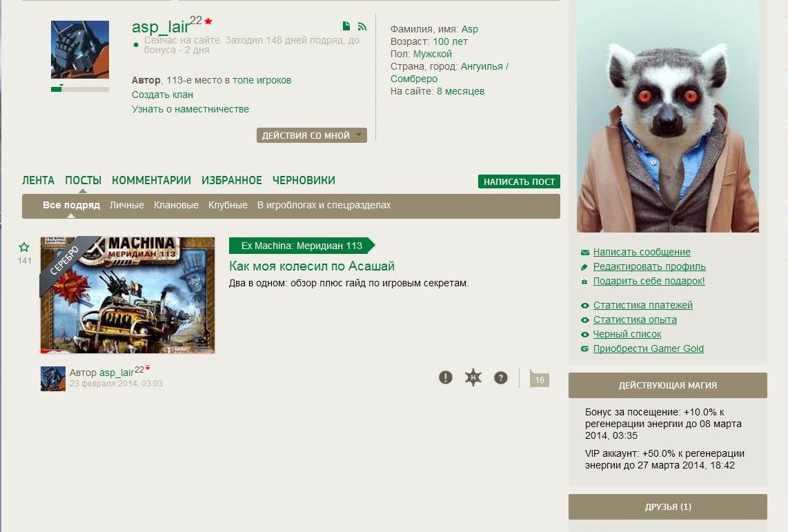Image resolution: width=788 pixels, height=532 pixels.
Task: Open the ЧЕРНОВИКИ tab
Action: (x=304, y=180)
